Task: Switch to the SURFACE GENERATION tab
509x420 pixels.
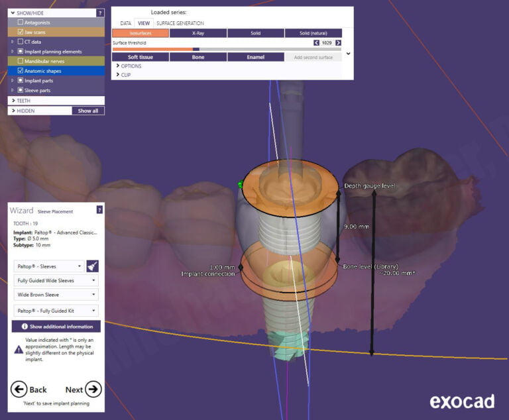Action: (180, 23)
